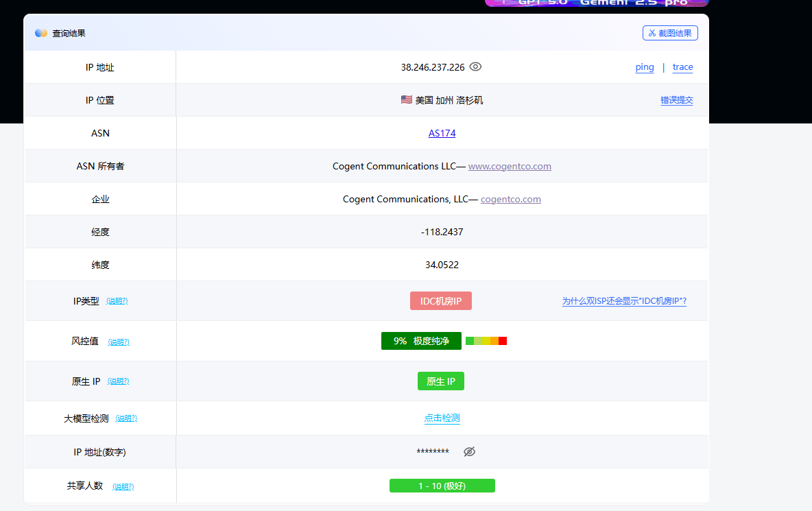Image resolution: width=812 pixels, height=511 pixels.
Task: Visit www.cogentco.com owner link
Action: 510,166
